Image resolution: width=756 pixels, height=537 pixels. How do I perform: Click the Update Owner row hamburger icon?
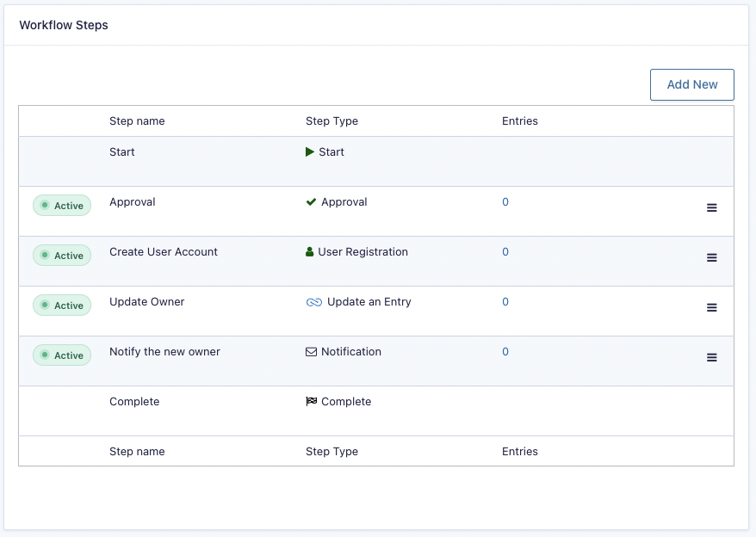click(x=711, y=307)
